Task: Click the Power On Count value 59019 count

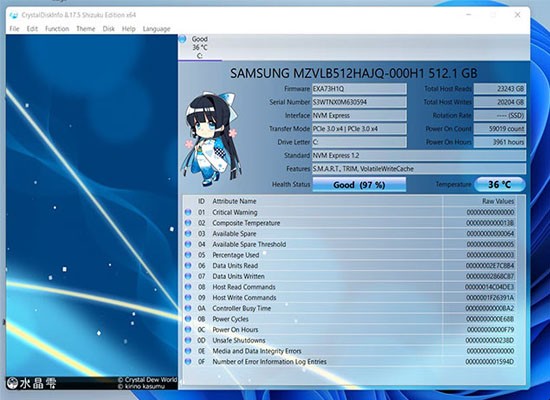Action: tap(500, 129)
